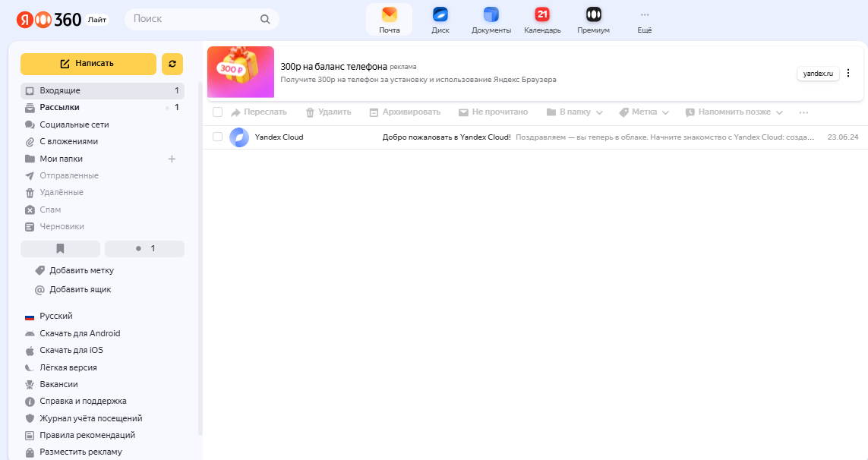The height and width of the screenshot is (460, 868).
Task: Click the Черновики drafts icon
Action: 30,227
